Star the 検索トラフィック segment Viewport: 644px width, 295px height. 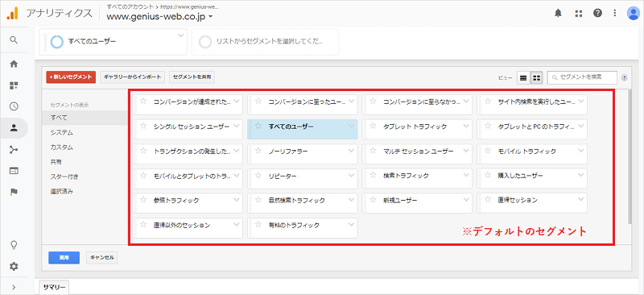[373, 175]
